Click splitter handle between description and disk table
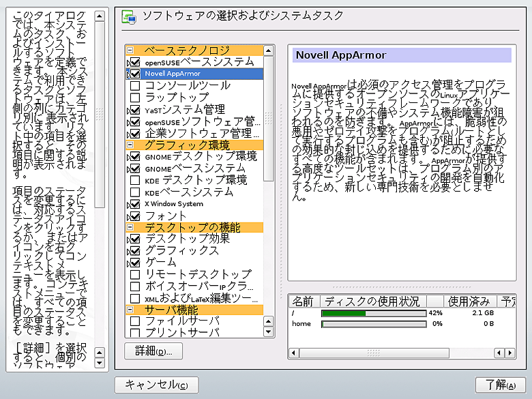 coord(402,287)
